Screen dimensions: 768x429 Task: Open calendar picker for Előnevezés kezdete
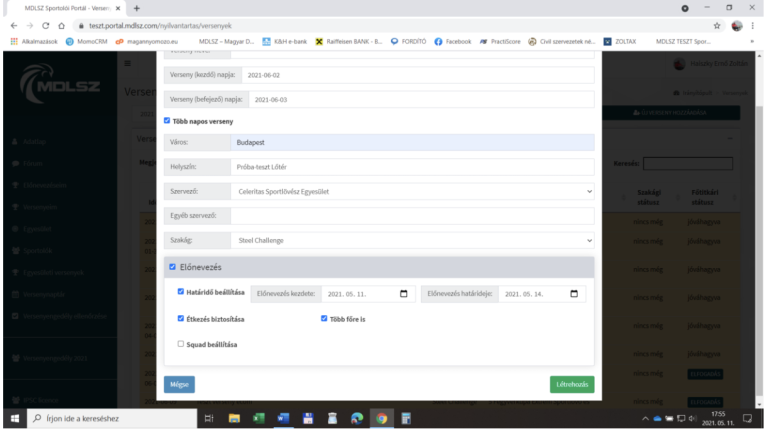pyautogui.click(x=403, y=294)
